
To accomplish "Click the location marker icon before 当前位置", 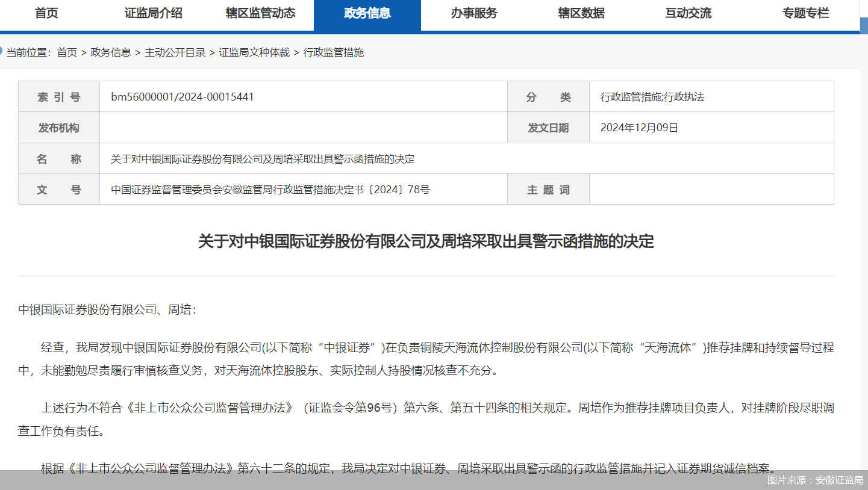I will 1,51.
